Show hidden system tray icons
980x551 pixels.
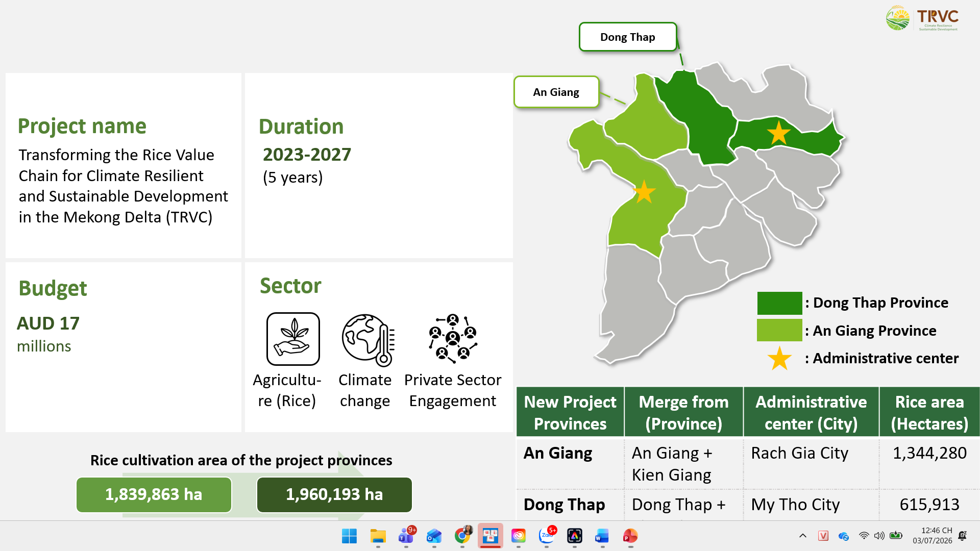(803, 536)
